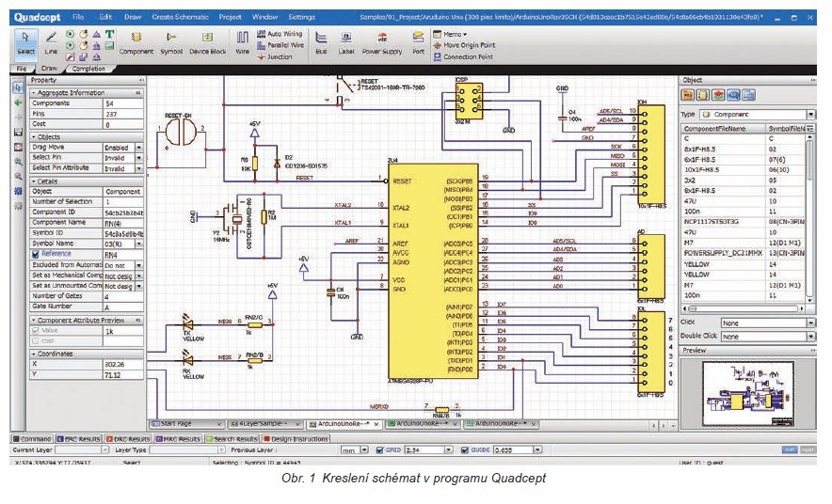
Task: Switch to the 4LayerSample document tab
Action: [264, 424]
